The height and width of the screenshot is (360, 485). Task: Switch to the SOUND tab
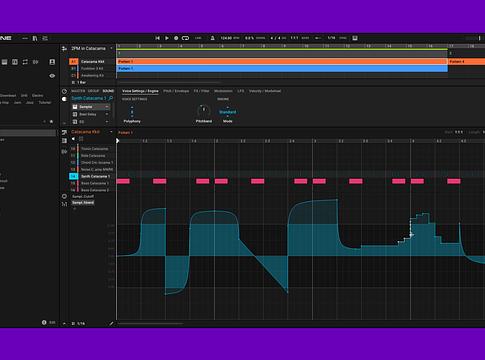108,91
